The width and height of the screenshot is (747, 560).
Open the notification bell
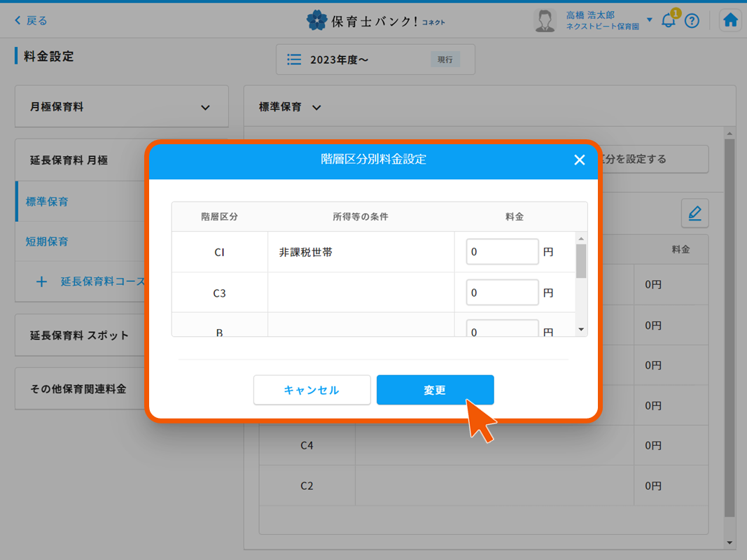(x=669, y=20)
